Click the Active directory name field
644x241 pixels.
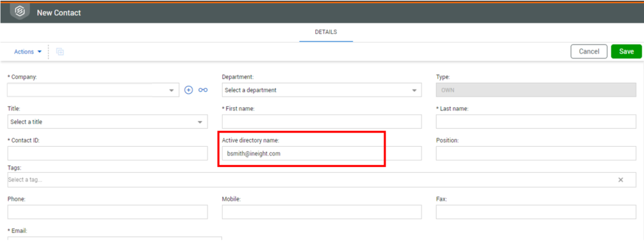[322, 153]
